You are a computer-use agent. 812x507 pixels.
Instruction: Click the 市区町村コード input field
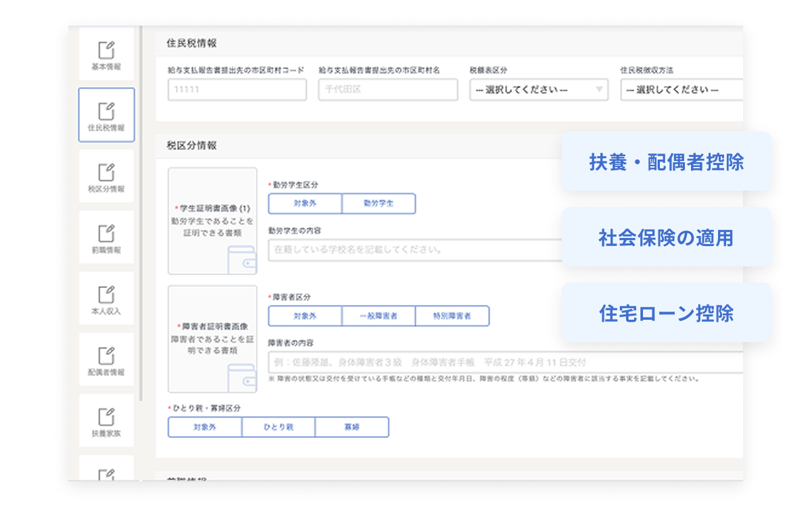click(237, 90)
